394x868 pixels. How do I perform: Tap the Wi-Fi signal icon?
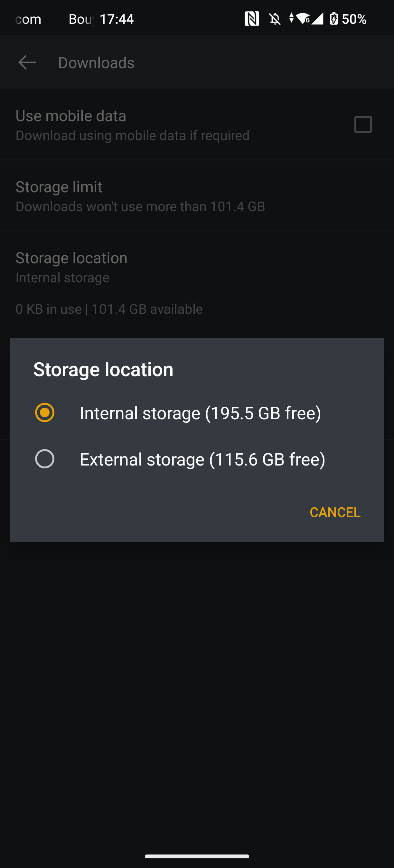point(303,19)
